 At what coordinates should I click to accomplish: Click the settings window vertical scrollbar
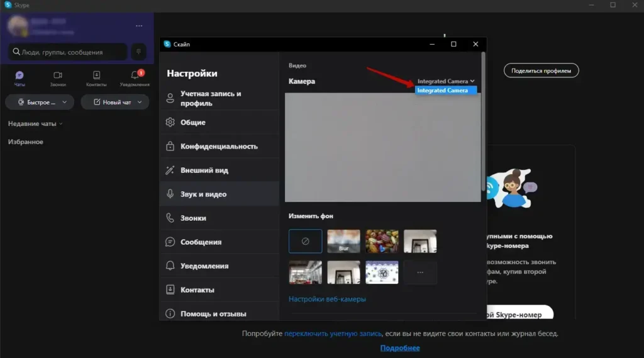tap(483, 121)
